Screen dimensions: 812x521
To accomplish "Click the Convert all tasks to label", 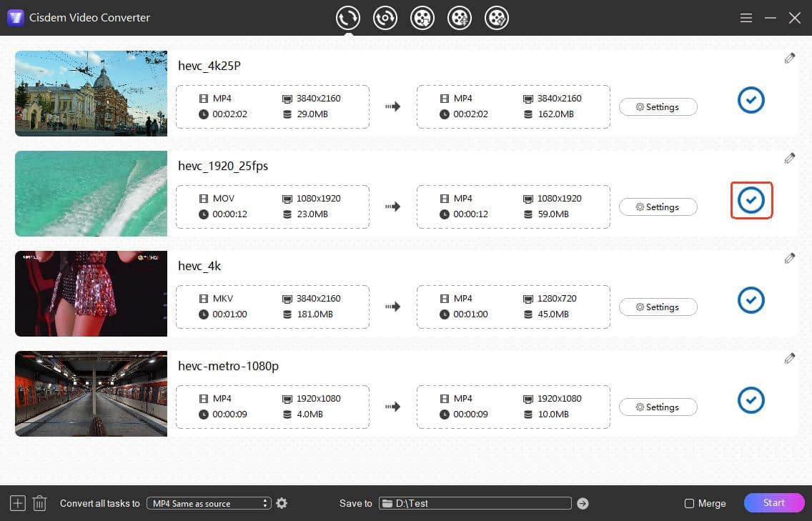I will tap(100, 503).
